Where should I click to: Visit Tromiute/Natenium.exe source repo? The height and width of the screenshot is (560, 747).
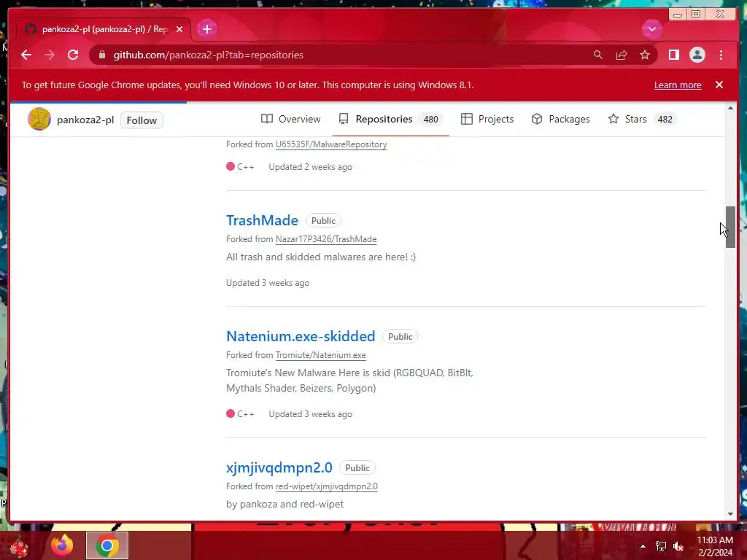click(321, 355)
